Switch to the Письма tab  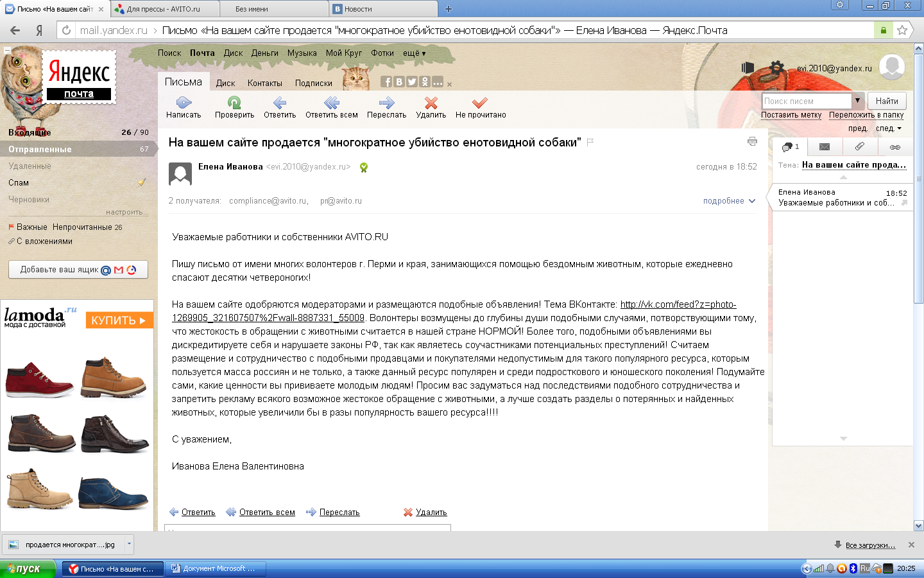[x=183, y=82]
